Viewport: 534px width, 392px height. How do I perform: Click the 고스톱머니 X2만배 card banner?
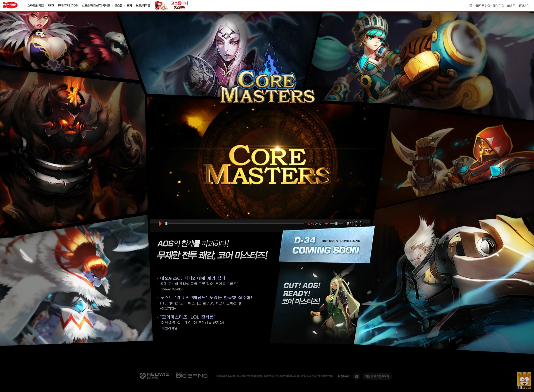pos(172,5)
